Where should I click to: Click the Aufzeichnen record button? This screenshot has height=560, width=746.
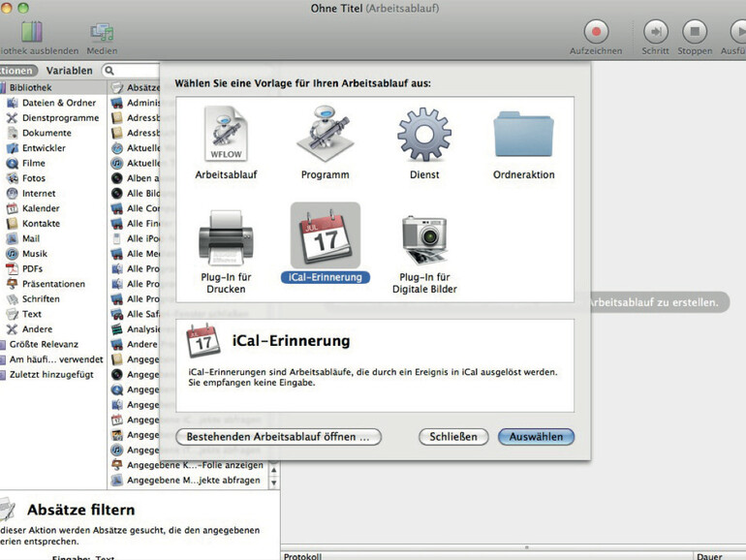pos(596,32)
